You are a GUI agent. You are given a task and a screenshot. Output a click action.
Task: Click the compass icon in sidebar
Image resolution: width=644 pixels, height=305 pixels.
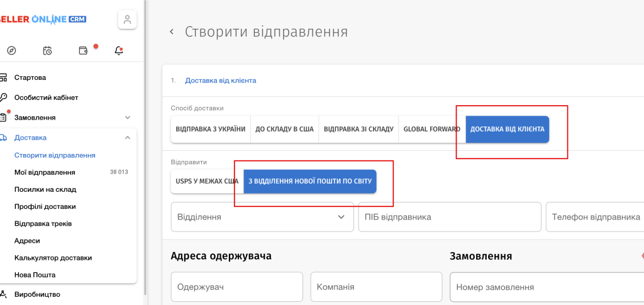point(11,51)
